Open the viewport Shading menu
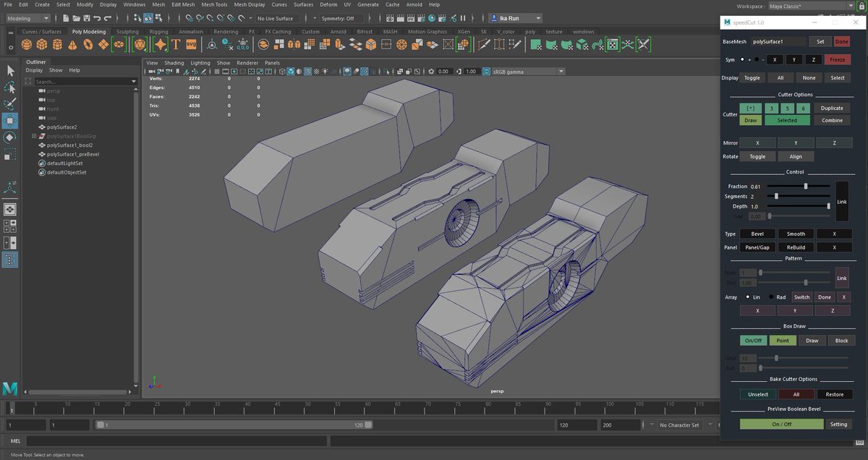The width and height of the screenshot is (868, 460). click(x=174, y=63)
